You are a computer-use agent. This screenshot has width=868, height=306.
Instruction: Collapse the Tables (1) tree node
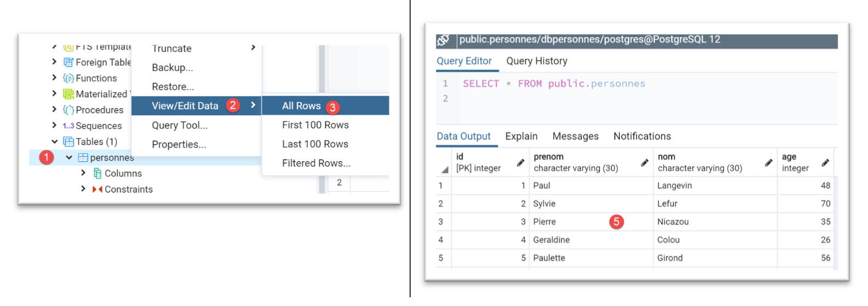pyautogui.click(x=54, y=142)
